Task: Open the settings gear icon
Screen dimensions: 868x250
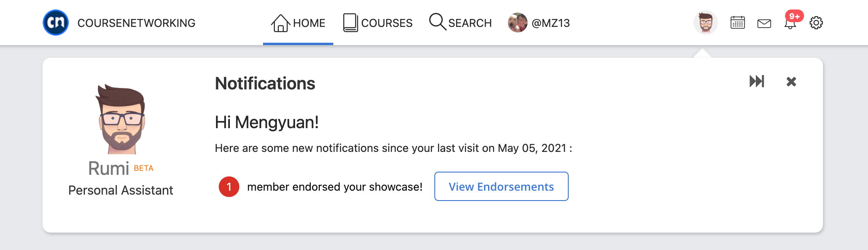Action: tap(816, 23)
